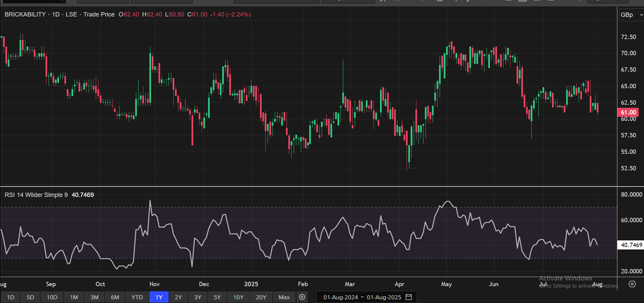This screenshot has height=303, width=644.
Task: Switch to 10D time range
Action: pyautogui.click(x=52, y=297)
